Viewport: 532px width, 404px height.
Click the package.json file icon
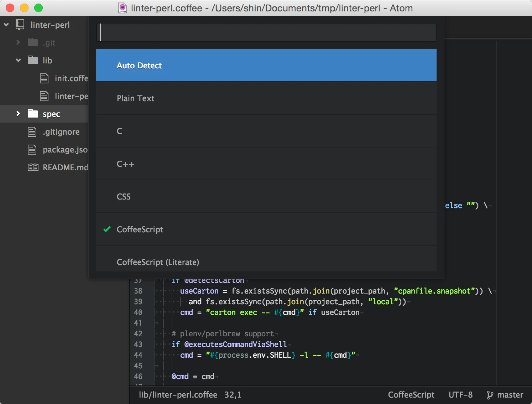[32, 150]
